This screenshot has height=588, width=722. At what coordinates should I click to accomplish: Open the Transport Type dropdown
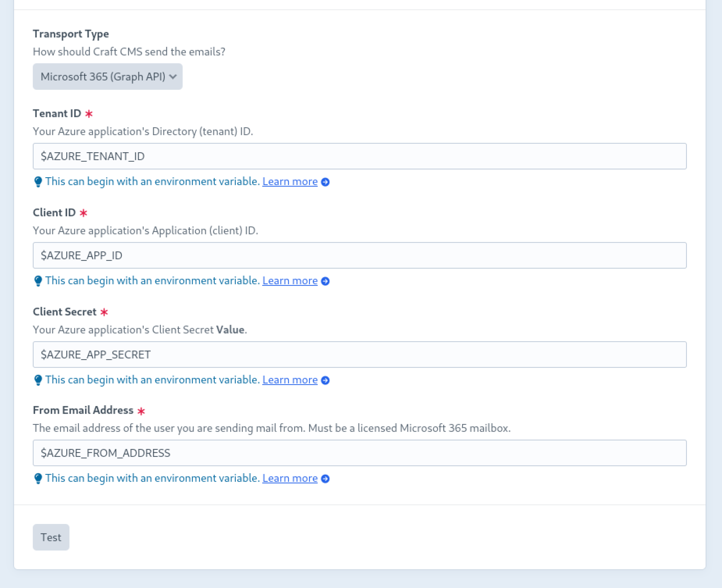pos(107,76)
